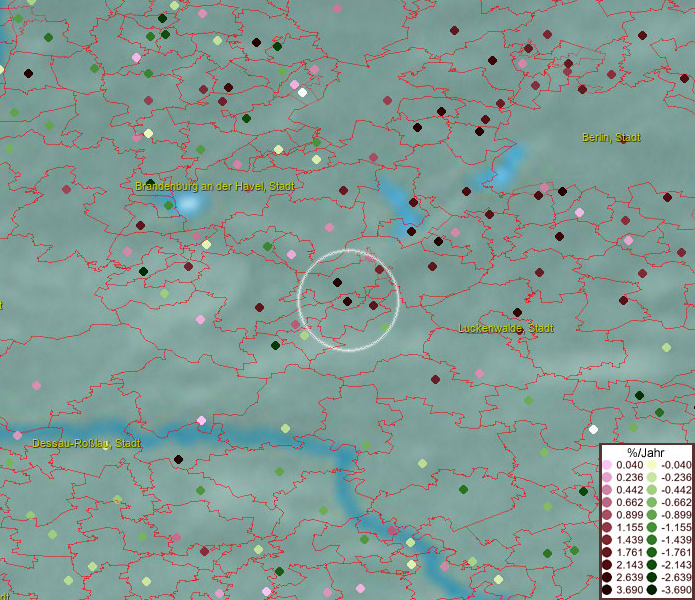
Task: Click the 'Berlin, Stadt' map label
Action: [x=611, y=137]
